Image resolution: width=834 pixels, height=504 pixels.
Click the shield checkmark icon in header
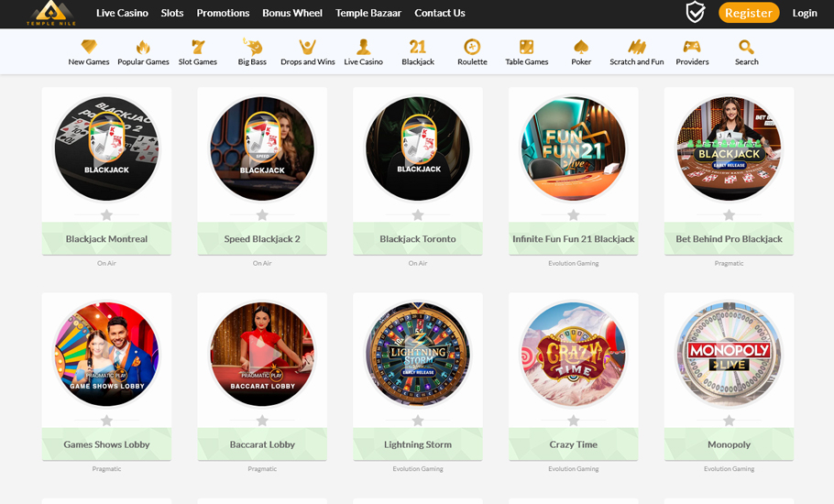[696, 12]
